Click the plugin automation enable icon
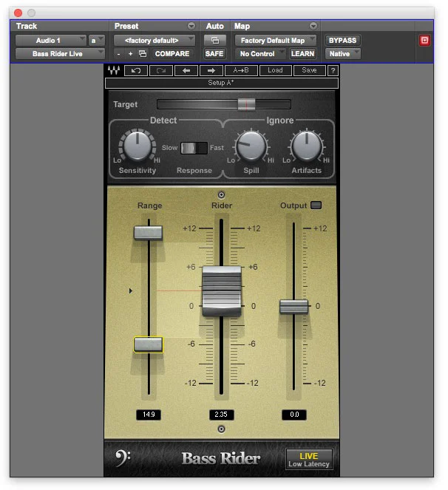This screenshot has height=490, width=448. pyautogui.click(x=215, y=41)
